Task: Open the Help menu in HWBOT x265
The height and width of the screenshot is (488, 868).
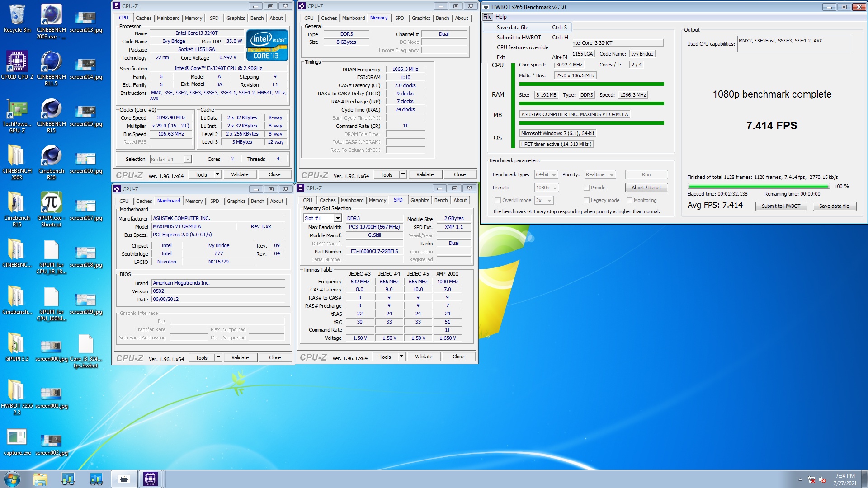Action: (501, 17)
